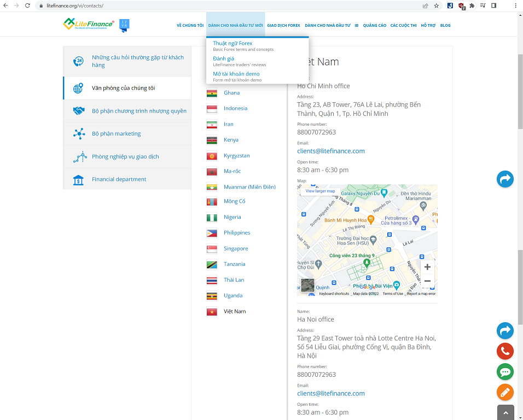The width and height of the screenshot is (523, 420).
Task: Switch map to satellite view thumbnail
Action: (307, 285)
